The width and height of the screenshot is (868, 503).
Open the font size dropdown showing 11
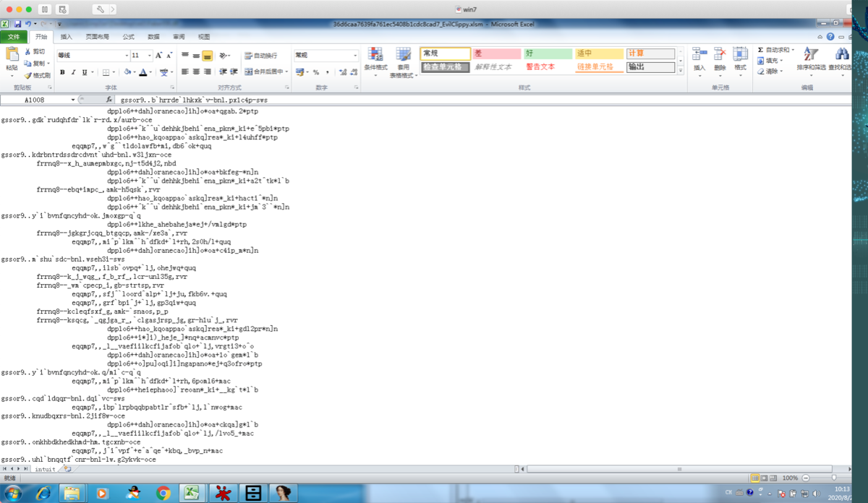pos(149,56)
